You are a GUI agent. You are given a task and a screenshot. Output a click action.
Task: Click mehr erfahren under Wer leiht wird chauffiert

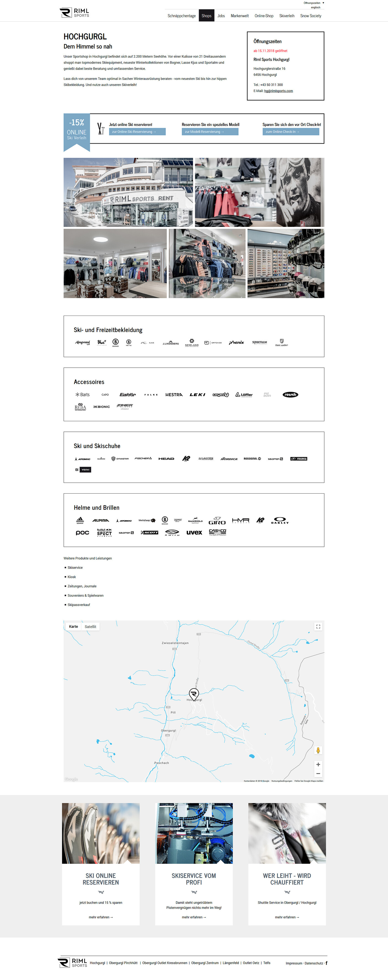[x=287, y=917]
